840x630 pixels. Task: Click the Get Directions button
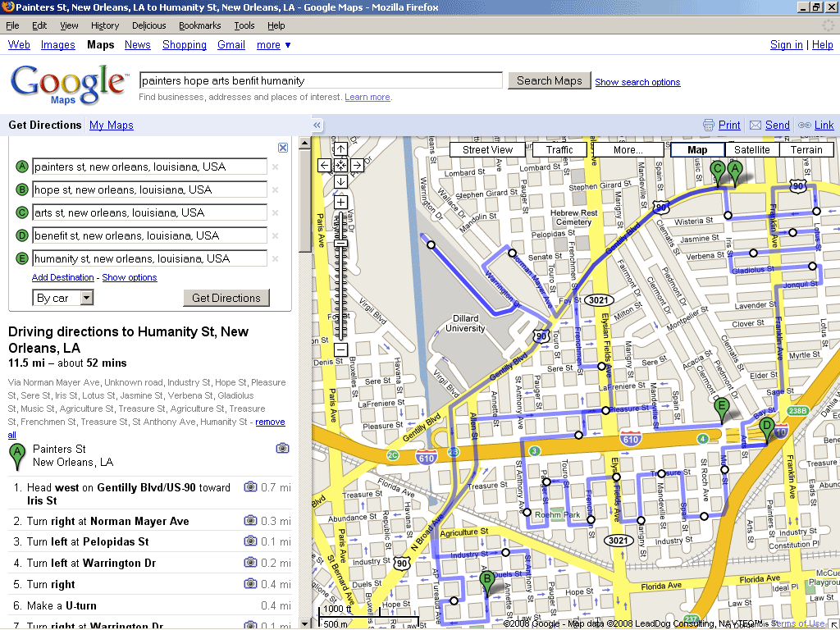coord(226,298)
